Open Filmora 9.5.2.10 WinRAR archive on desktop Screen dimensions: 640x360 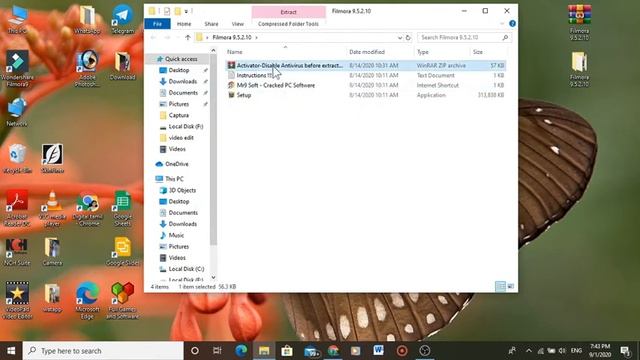579,22
